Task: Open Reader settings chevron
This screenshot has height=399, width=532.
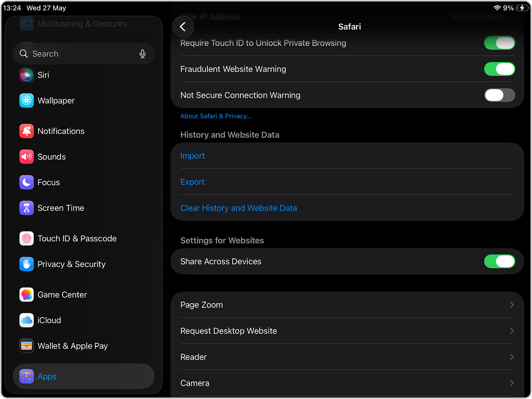Action: pyautogui.click(x=512, y=357)
